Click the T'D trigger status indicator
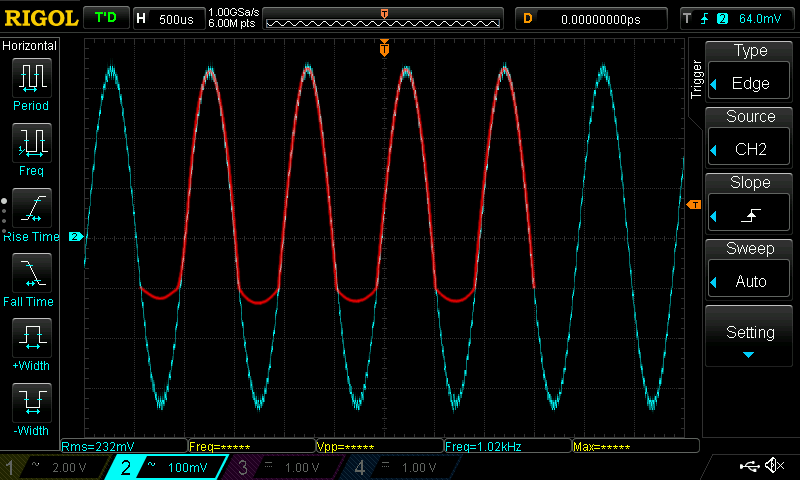This screenshot has height=480, width=800. [104, 18]
